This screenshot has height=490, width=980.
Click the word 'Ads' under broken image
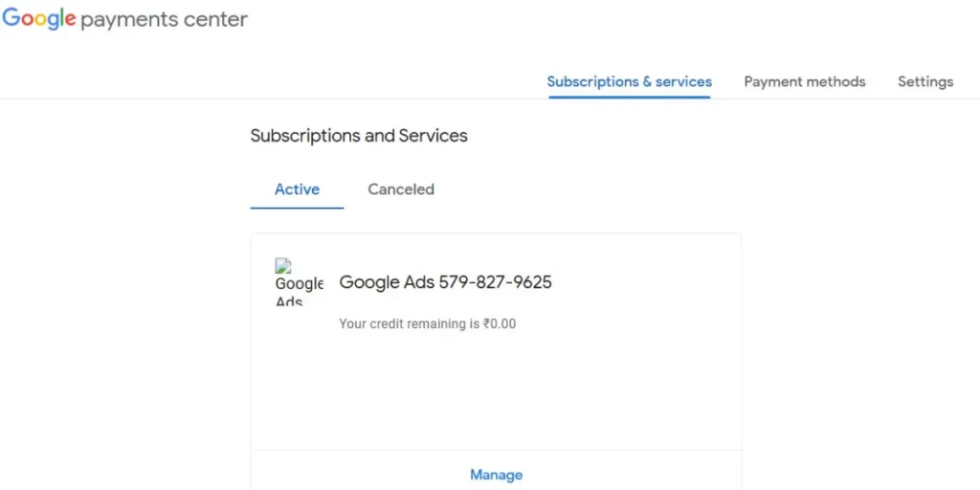click(x=289, y=301)
